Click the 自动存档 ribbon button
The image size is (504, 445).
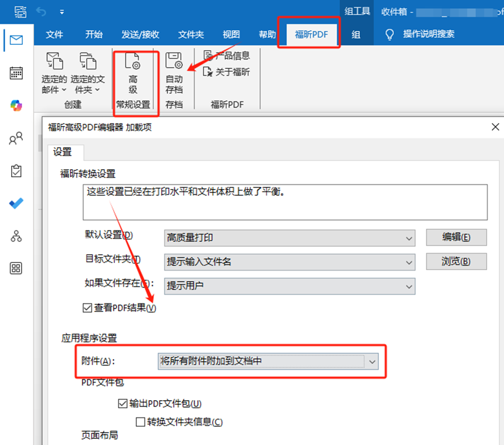pos(174,73)
